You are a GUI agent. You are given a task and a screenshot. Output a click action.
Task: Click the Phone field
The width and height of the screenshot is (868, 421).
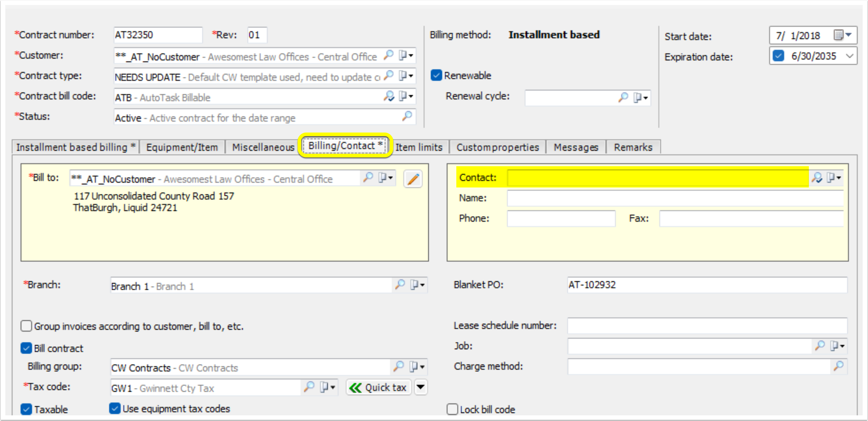pyautogui.click(x=561, y=218)
